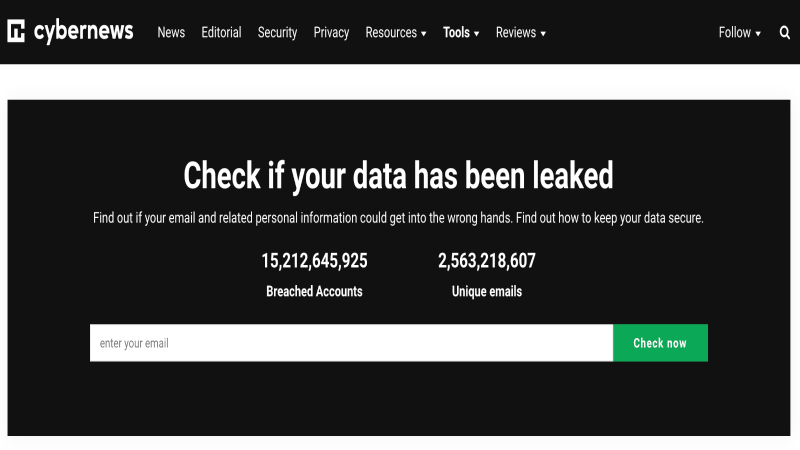
Task: Open the News section
Action: coord(171,33)
